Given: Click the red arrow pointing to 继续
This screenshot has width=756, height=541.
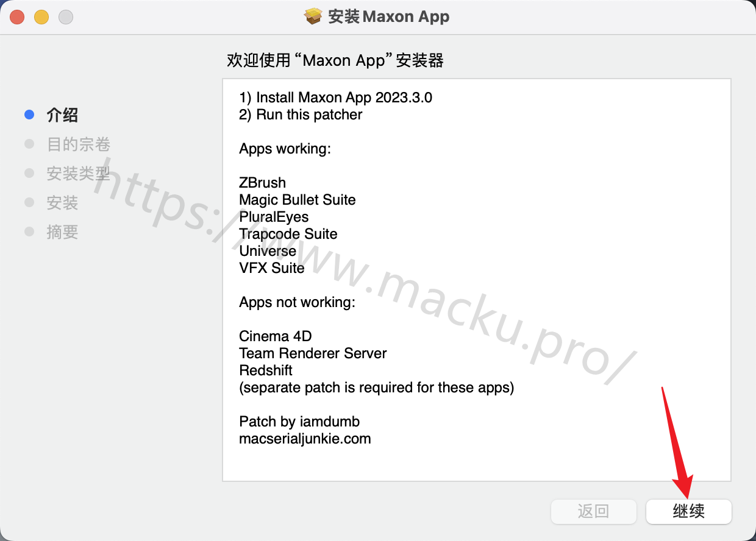Looking at the screenshot, I should click(x=677, y=442).
